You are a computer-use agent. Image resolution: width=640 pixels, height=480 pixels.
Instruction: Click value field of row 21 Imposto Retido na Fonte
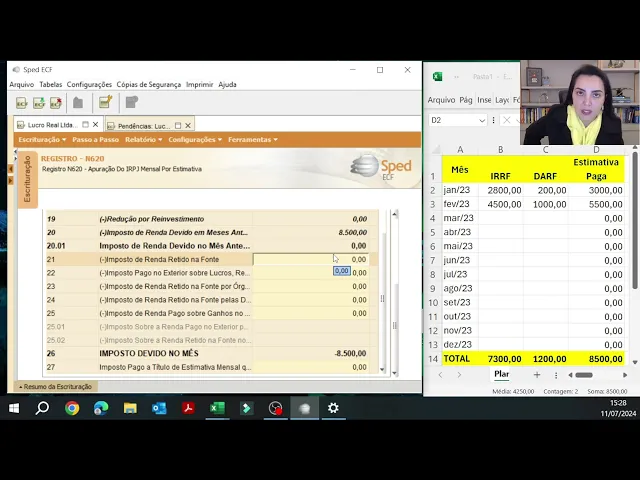click(311, 259)
